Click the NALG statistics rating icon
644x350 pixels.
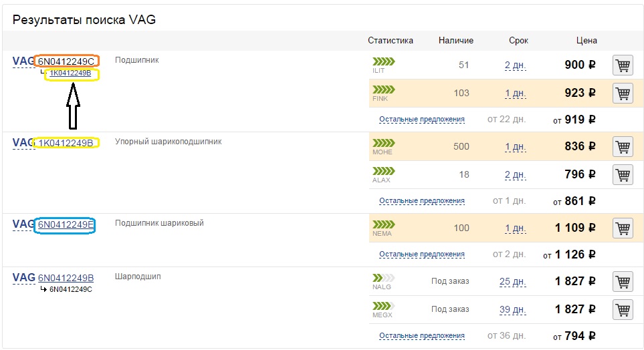click(x=384, y=278)
